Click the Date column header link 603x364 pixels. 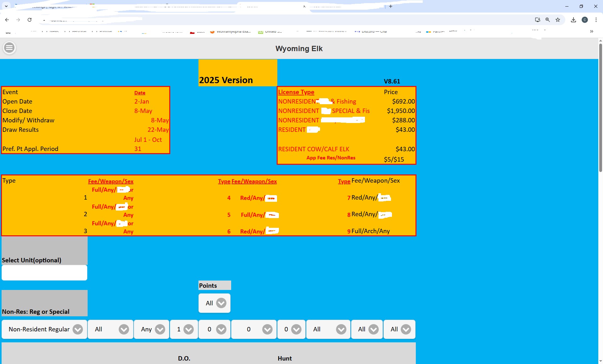point(140,93)
